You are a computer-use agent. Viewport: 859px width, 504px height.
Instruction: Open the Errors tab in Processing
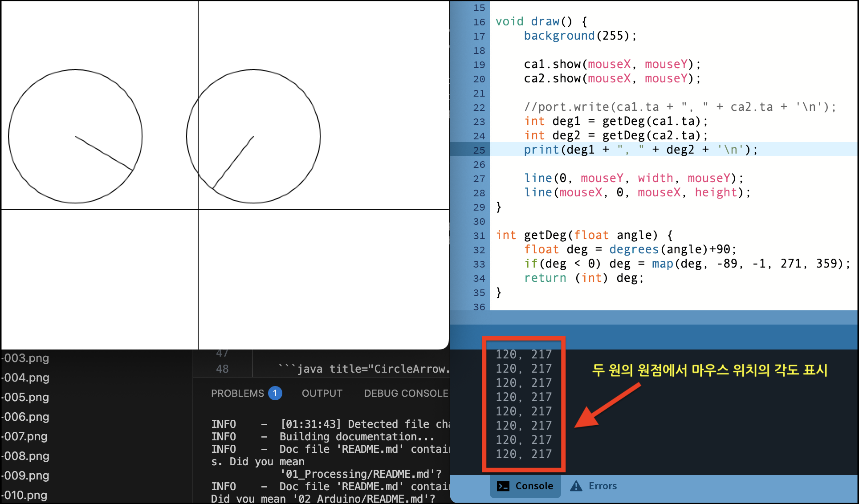[x=594, y=486]
